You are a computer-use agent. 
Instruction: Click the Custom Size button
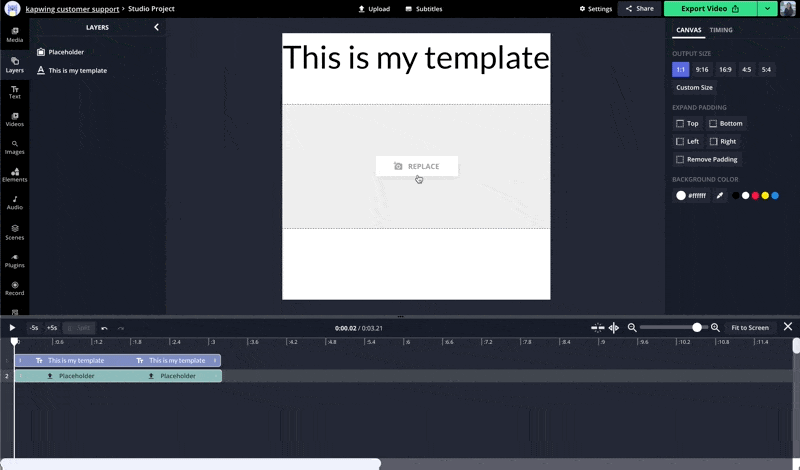694,88
